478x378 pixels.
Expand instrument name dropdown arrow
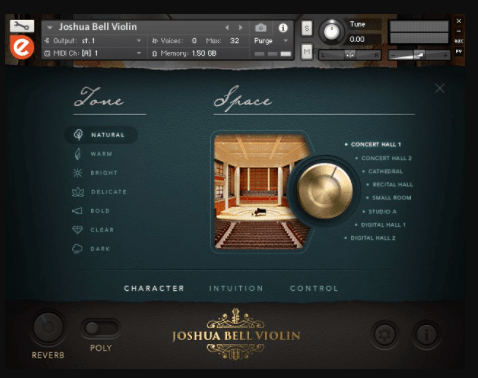50,27
